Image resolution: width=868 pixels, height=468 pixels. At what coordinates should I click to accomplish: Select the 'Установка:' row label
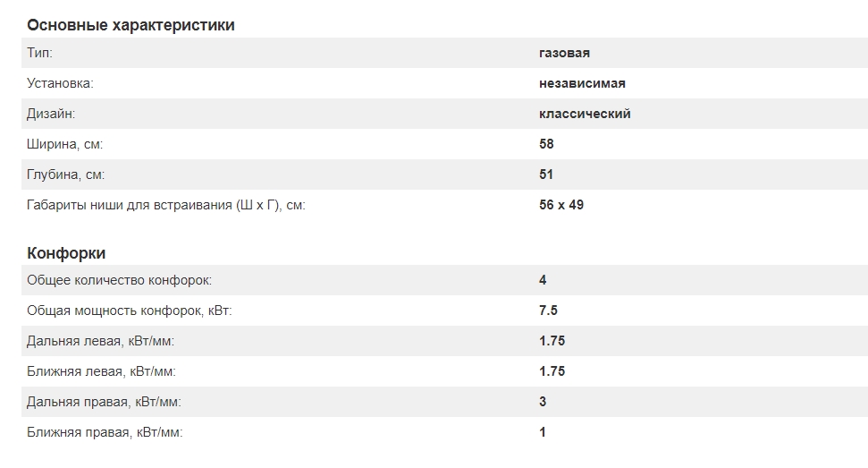pos(60,83)
